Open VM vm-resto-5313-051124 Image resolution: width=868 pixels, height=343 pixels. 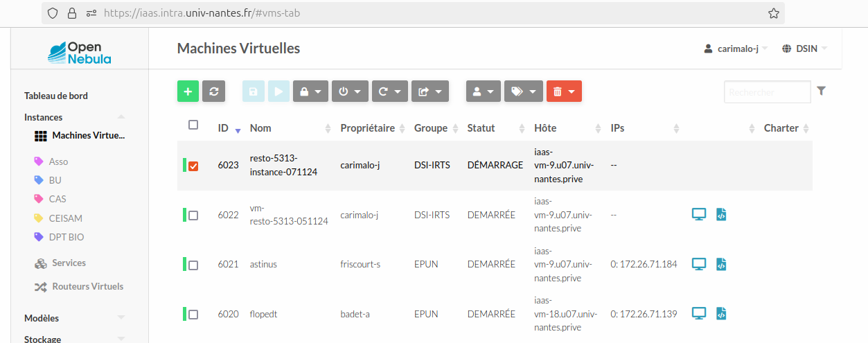point(289,215)
